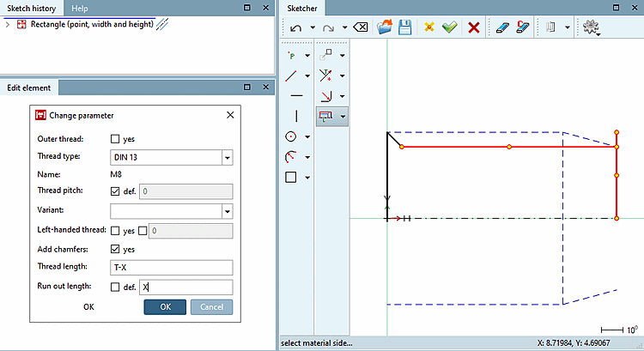Open the Thread type dropdown
644x351 pixels.
227,158
